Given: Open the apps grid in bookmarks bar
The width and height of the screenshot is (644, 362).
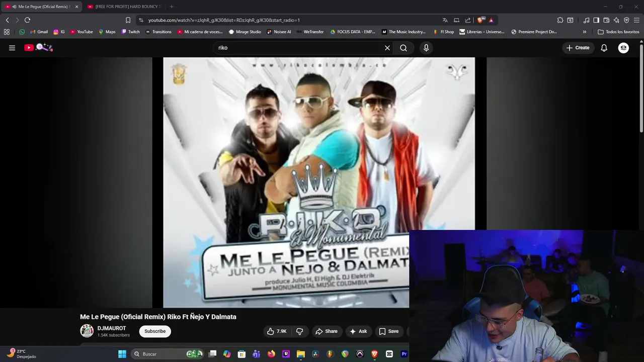Looking at the screenshot, I should 7,32.
